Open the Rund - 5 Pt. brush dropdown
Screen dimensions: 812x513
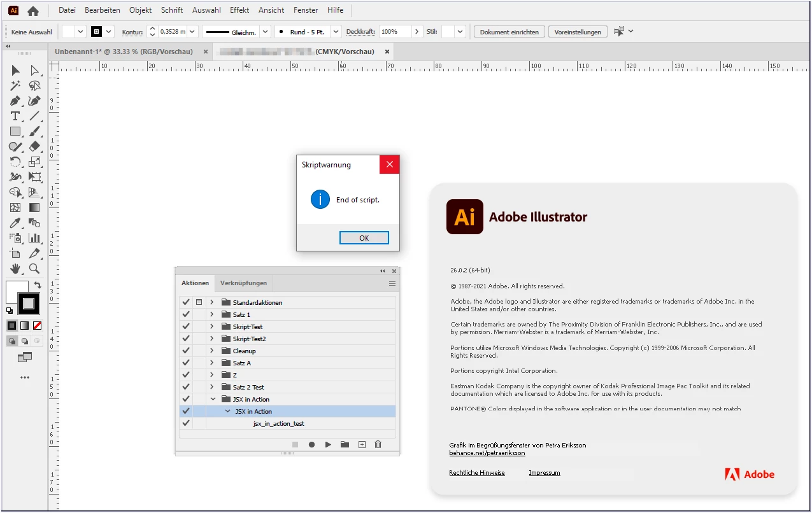coord(336,32)
